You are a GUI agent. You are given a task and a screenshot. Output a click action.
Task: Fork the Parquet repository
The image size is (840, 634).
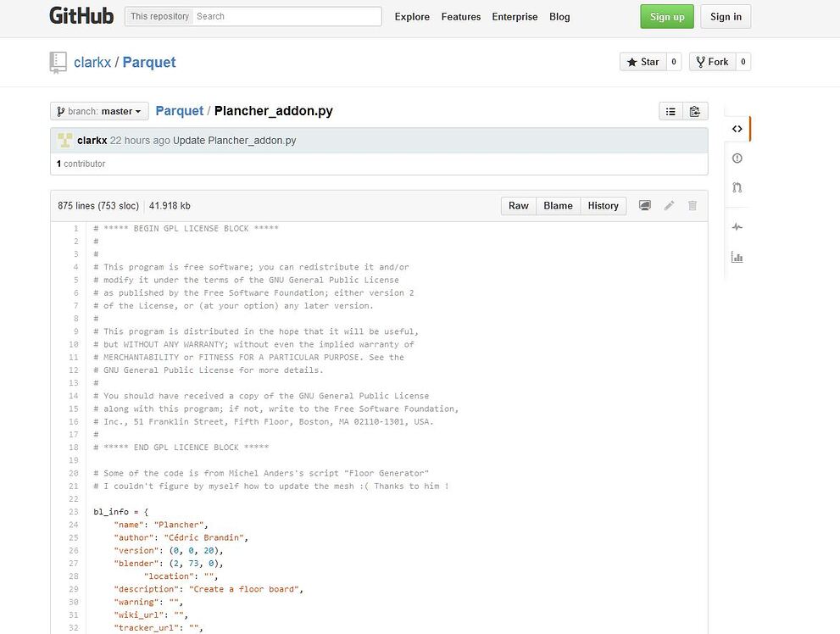[x=712, y=62]
